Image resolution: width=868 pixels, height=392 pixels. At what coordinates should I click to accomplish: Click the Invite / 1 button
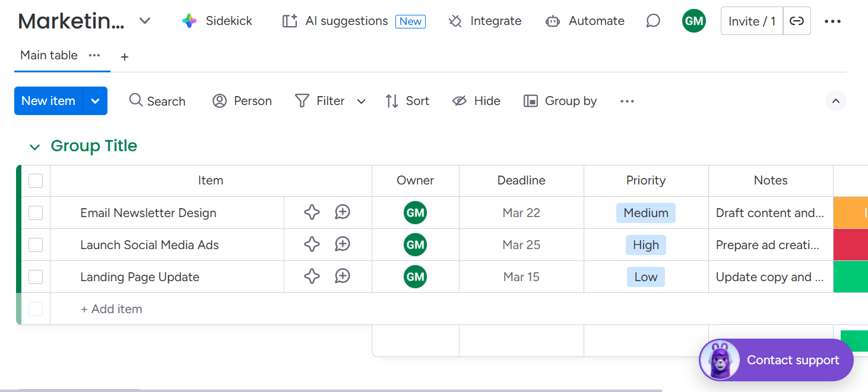tap(751, 20)
